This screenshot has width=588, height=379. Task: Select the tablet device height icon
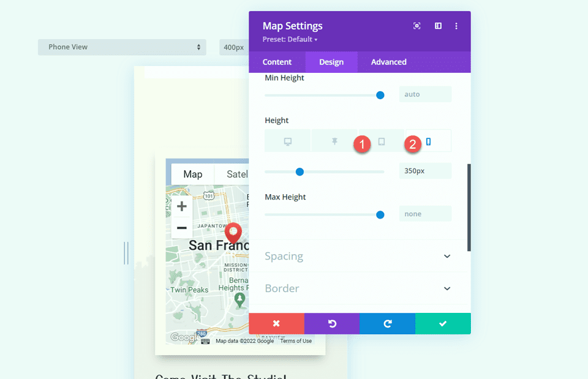(382, 141)
